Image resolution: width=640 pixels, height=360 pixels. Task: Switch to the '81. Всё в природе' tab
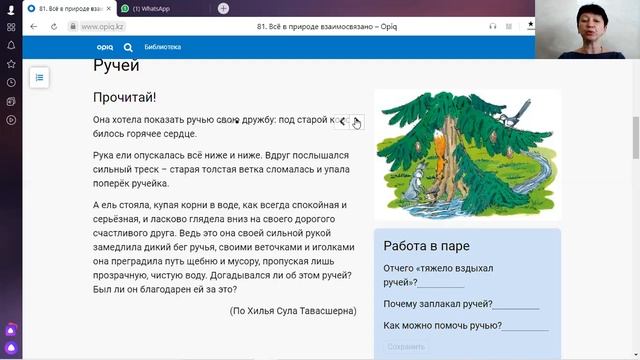tap(69, 9)
